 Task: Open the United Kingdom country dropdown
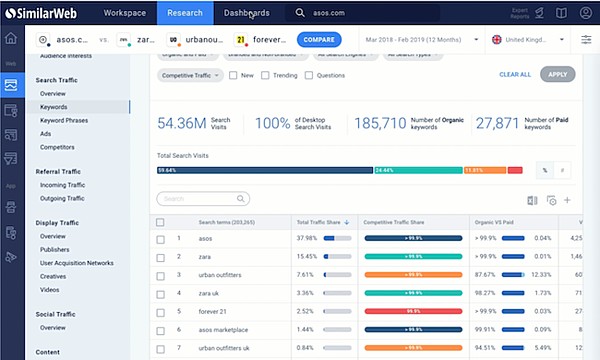point(528,39)
